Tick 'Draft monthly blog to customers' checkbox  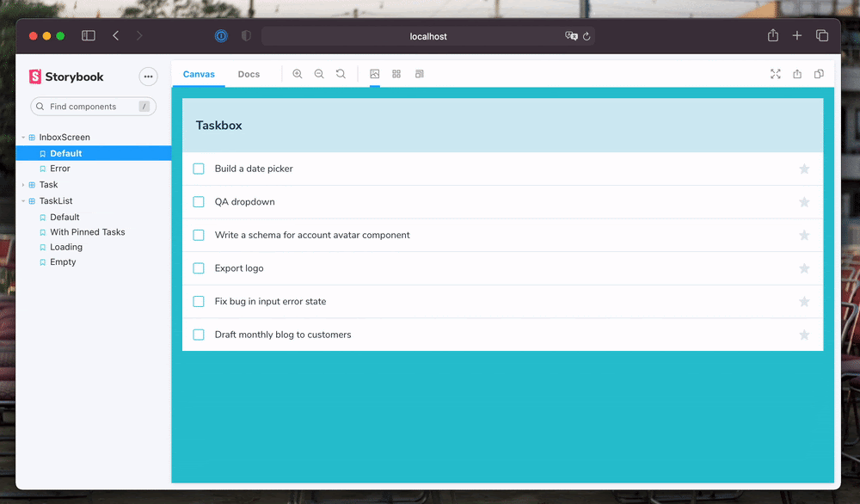click(x=199, y=335)
